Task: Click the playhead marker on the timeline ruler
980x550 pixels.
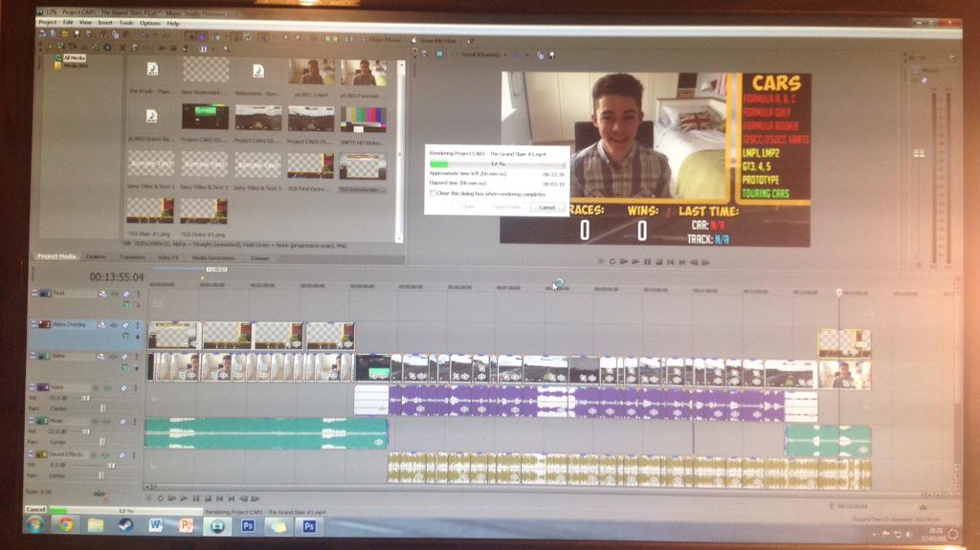Action: (838, 292)
